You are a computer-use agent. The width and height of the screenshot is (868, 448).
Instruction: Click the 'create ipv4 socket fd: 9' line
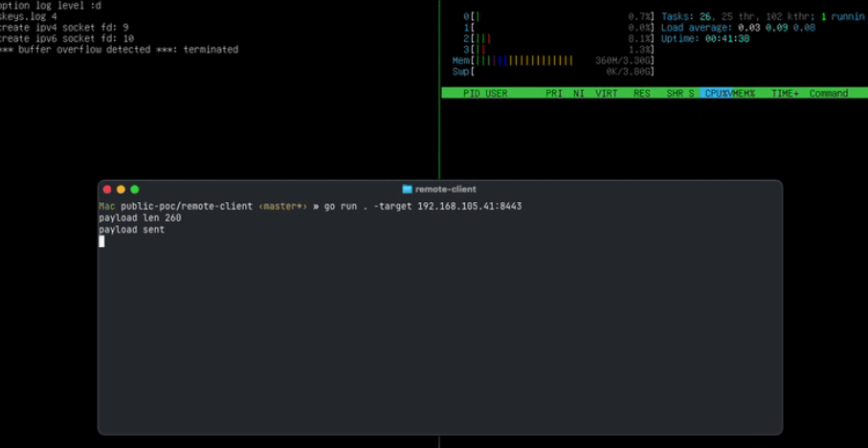point(64,27)
